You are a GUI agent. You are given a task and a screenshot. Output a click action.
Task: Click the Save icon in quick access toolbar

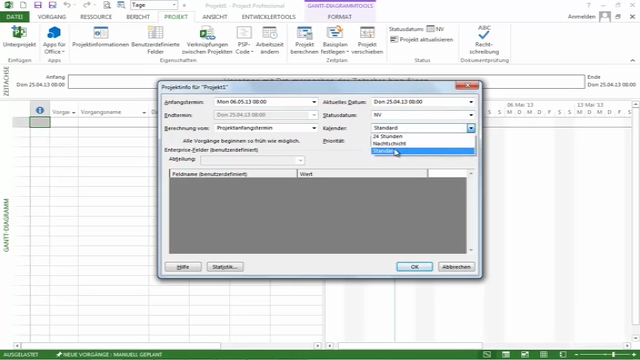[38, 5]
